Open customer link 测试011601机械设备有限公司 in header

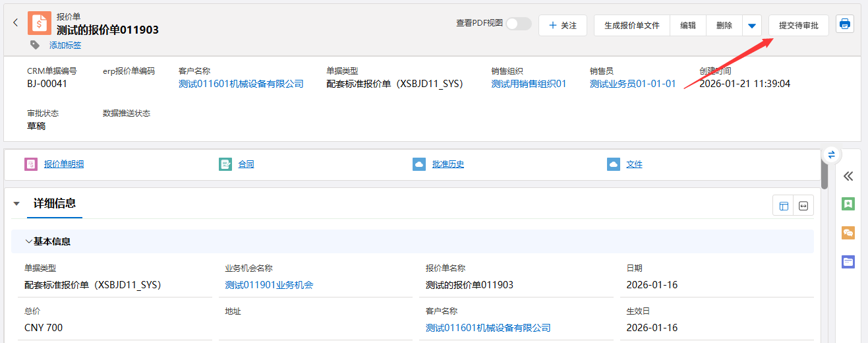(x=241, y=84)
